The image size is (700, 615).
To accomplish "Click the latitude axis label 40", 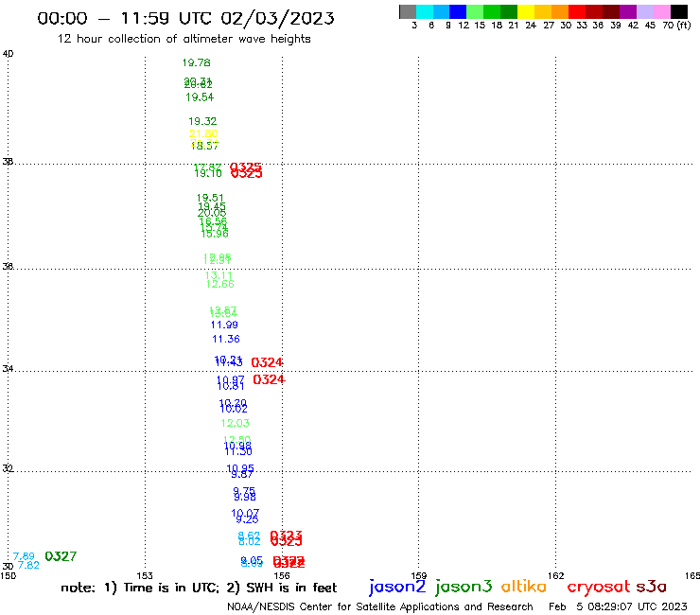I will tap(8, 54).
